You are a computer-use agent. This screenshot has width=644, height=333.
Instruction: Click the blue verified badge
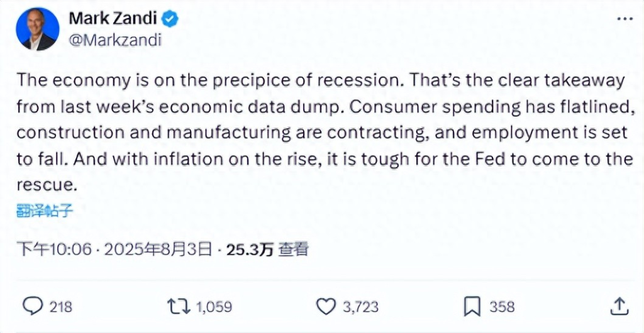pyautogui.click(x=170, y=19)
